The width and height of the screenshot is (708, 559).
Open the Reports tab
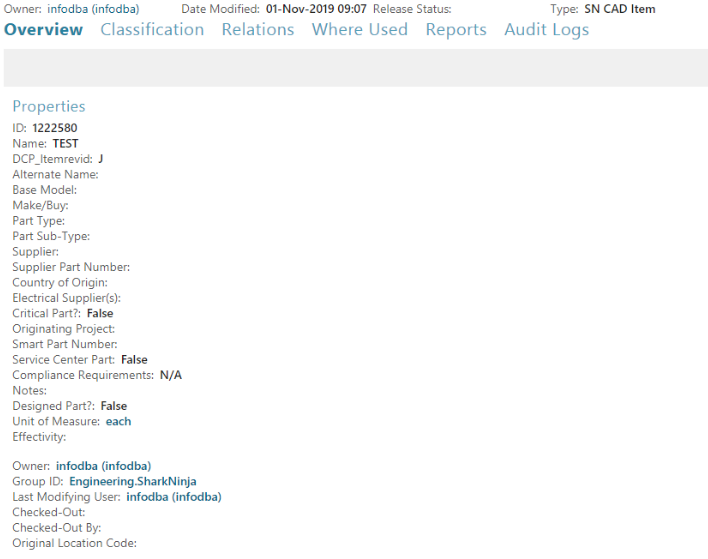[x=456, y=30]
